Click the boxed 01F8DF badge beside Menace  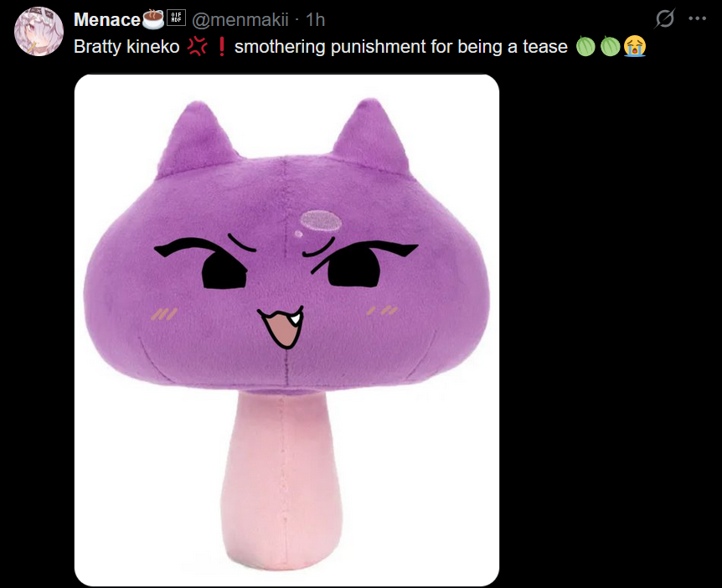tap(176, 18)
